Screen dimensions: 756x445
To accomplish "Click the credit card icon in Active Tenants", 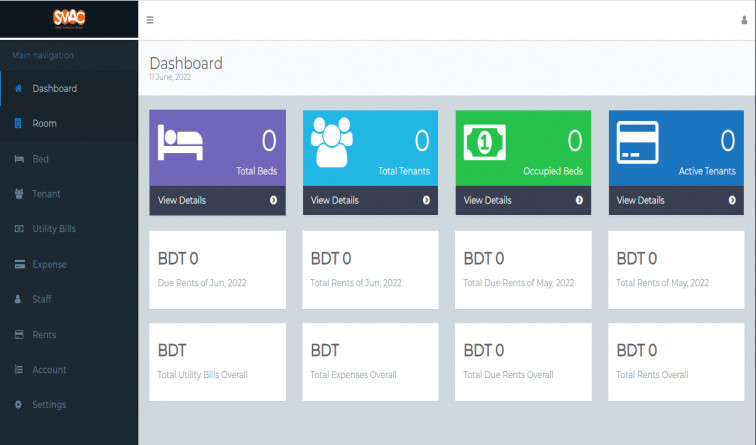I will pyautogui.click(x=637, y=142).
